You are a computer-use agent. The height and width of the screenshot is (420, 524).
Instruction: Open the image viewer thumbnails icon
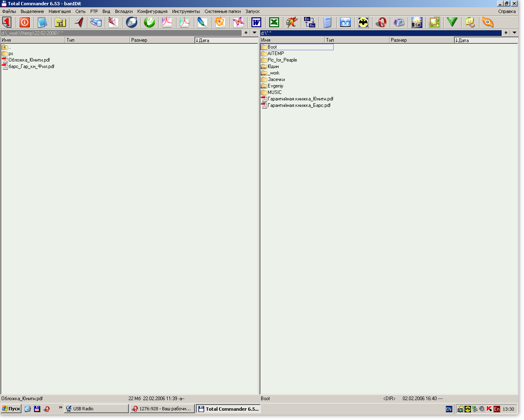pyautogui.click(x=435, y=22)
